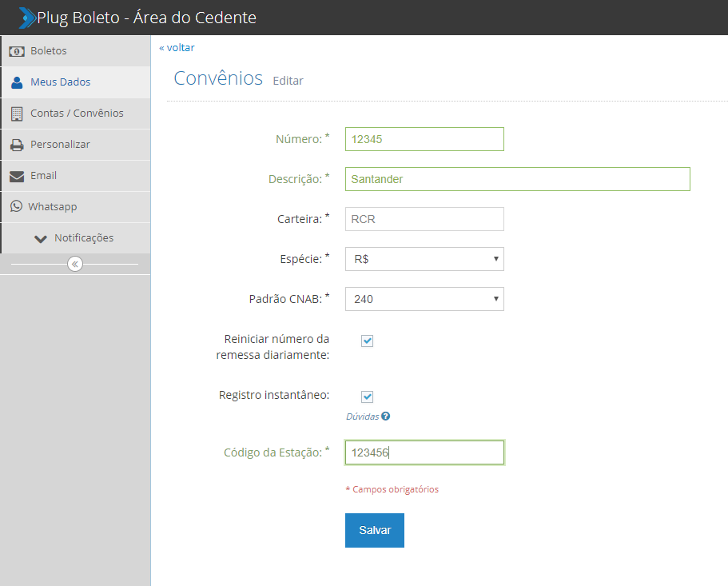Open the Email settings menu
Screen dimensions: 728x586
[x=76, y=176]
